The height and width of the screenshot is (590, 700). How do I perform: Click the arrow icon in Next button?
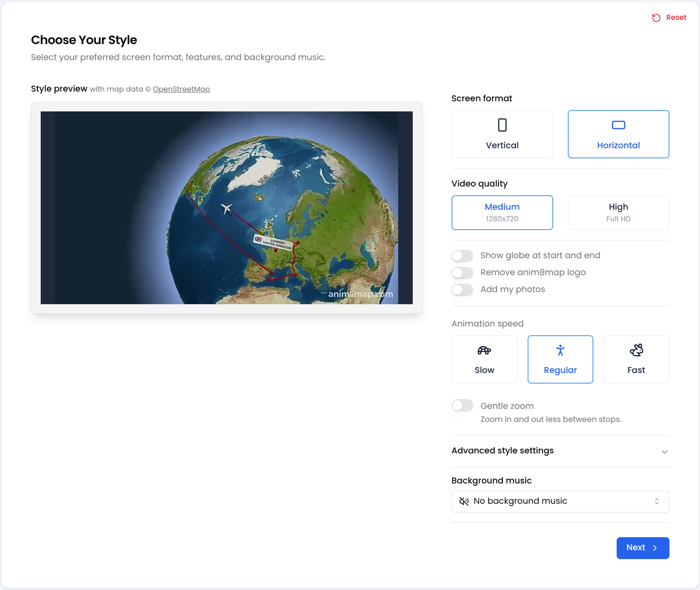[x=655, y=548]
